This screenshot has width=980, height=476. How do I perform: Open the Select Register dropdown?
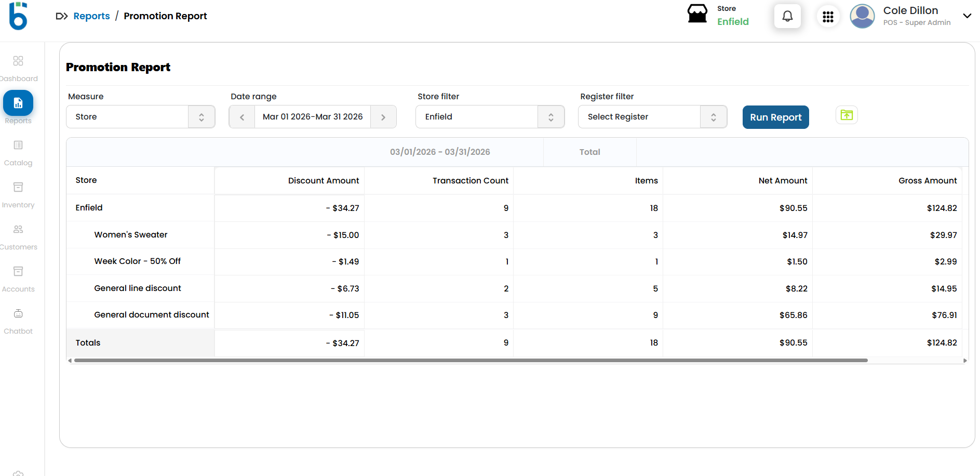coord(653,117)
